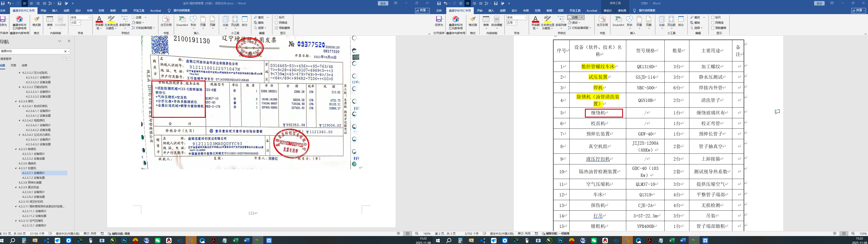Click the taskbar search magnifier on left

tap(12, 241)
